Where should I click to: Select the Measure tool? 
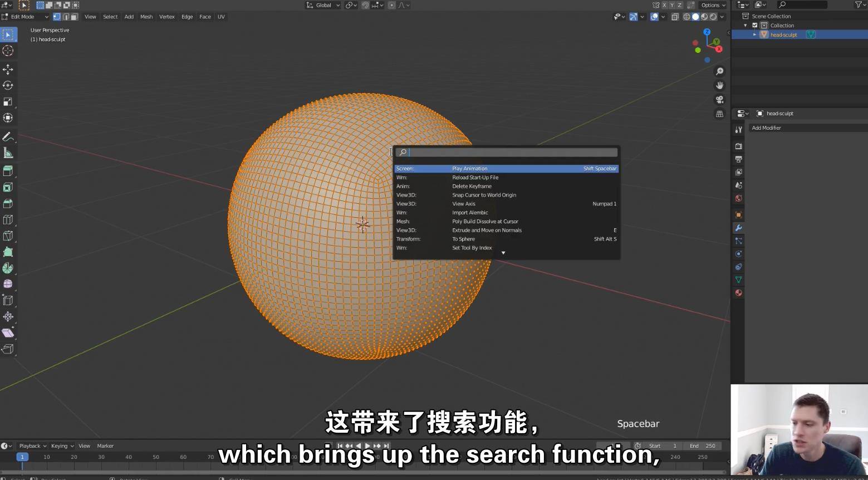coord(8,153)
